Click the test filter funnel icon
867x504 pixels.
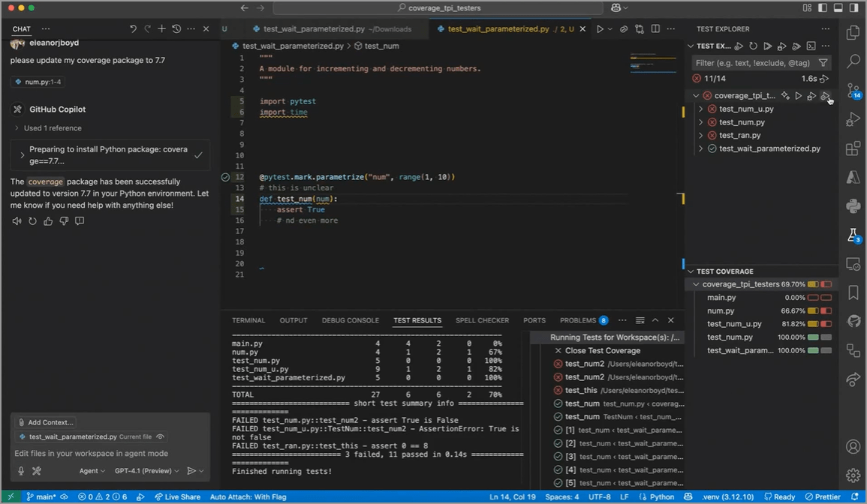pos(823,63)
